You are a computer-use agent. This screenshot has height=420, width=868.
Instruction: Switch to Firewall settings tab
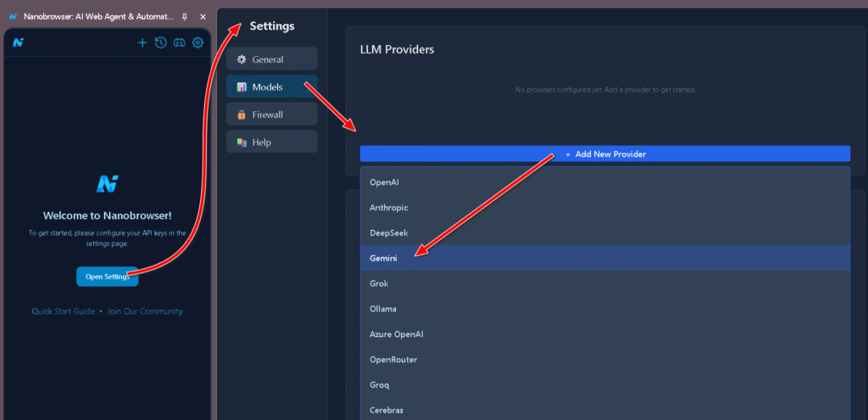tap(272, 115)
